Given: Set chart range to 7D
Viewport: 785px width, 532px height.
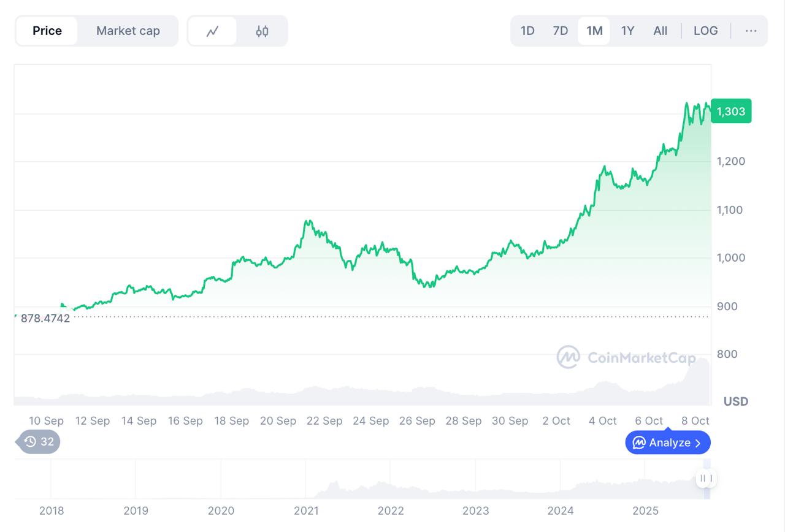Looking at the screenshot, I should [x=561, y=31].
